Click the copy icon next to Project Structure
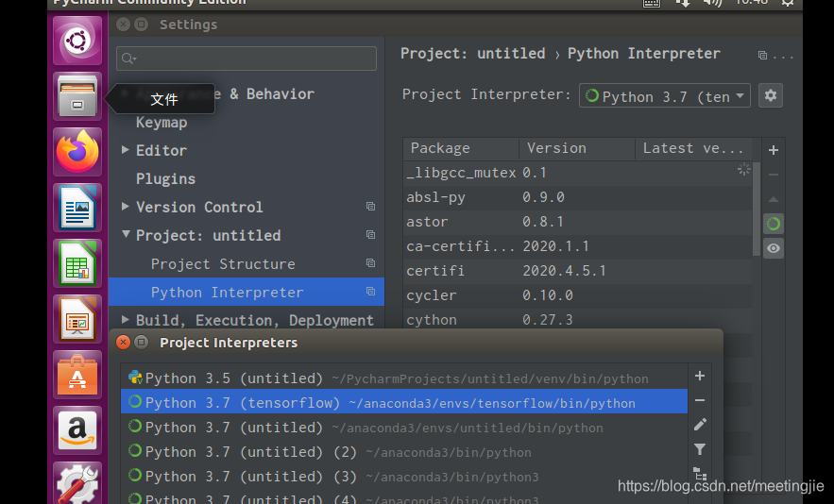Image resolution: width=834 pixels, height=504 pixels. tap(371, 263)
